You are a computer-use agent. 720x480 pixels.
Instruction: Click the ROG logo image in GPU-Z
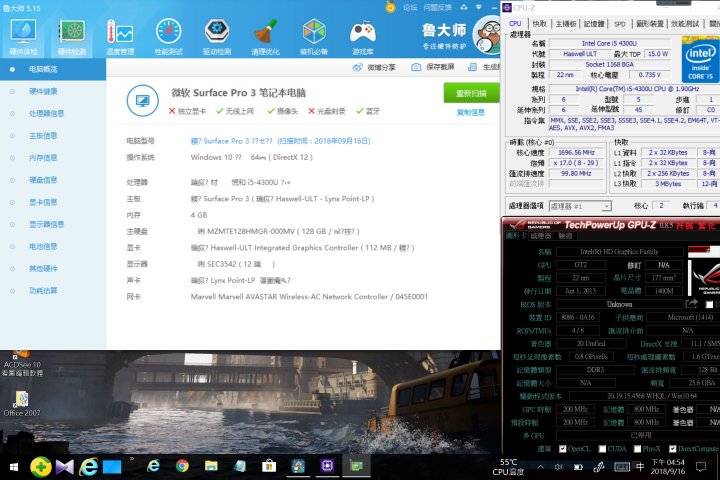point(704,278)
